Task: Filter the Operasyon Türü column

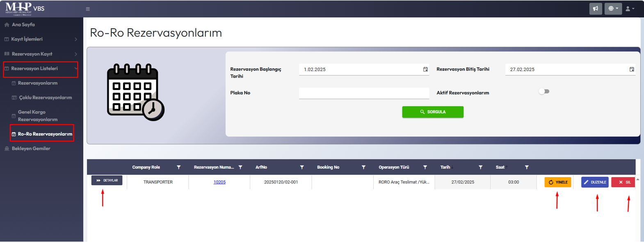Action: coord(425,167)
